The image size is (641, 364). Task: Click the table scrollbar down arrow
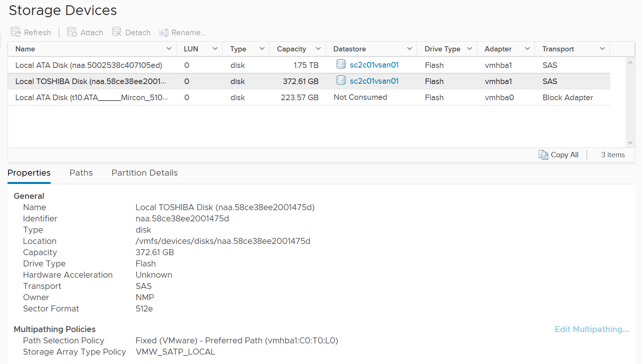tap(630, 143)
